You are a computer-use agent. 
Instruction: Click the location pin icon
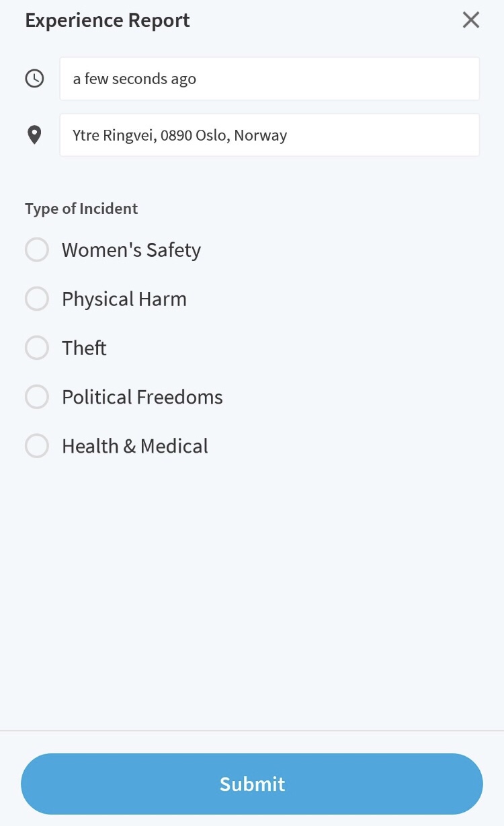(34, 134)
